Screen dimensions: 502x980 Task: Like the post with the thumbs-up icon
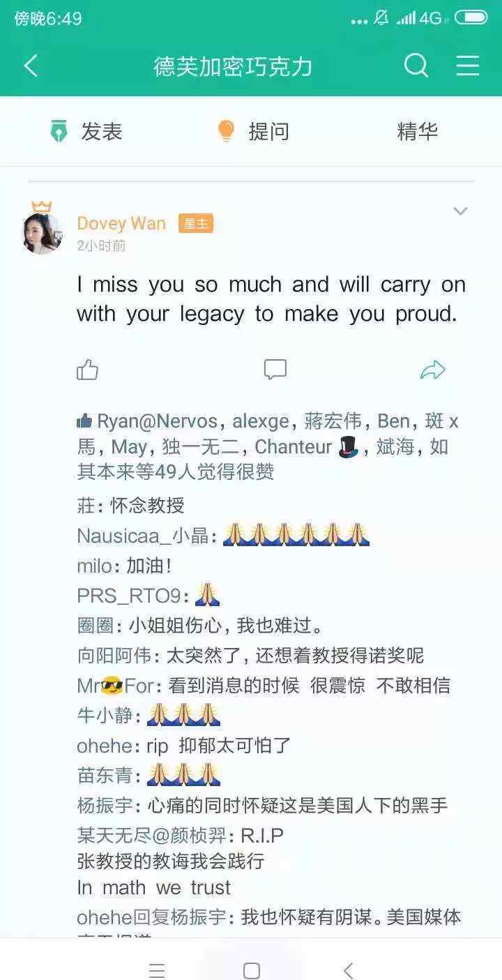pyautogui.click(x=88, y=370)
